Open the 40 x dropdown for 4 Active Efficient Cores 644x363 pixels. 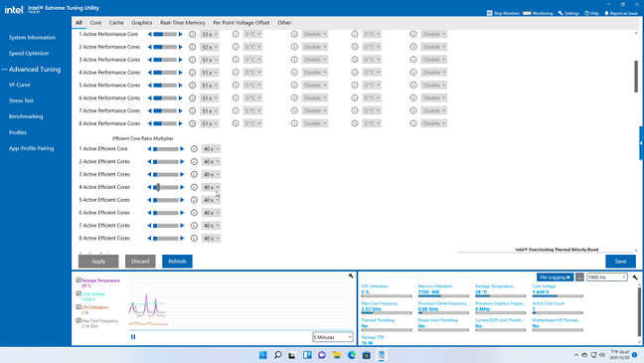[211, 187]
